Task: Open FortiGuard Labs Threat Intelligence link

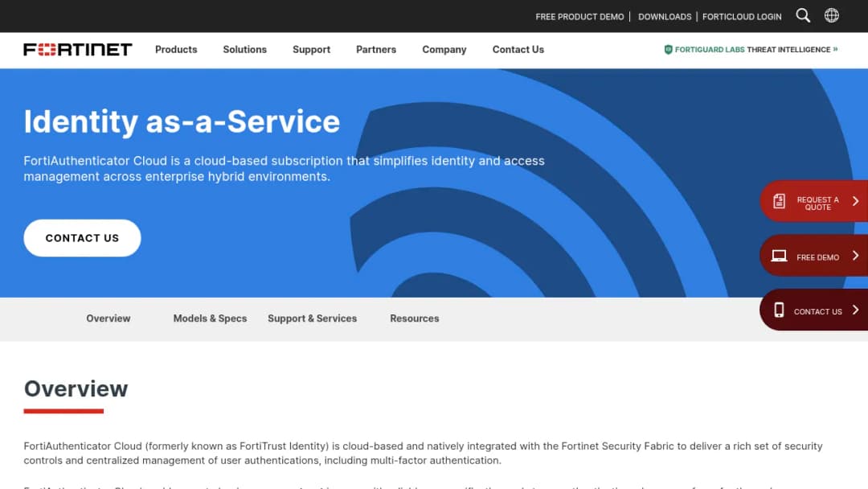Action: [751, 49]
